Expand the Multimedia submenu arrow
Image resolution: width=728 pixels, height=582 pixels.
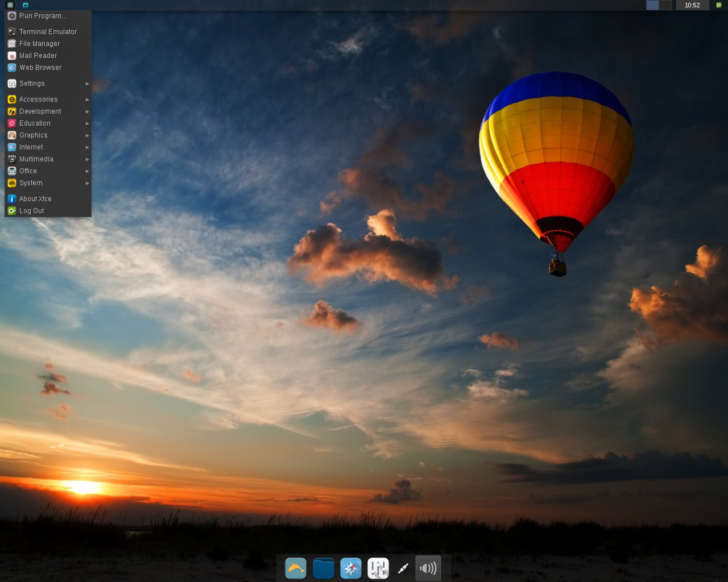click(x=88, y=159)
